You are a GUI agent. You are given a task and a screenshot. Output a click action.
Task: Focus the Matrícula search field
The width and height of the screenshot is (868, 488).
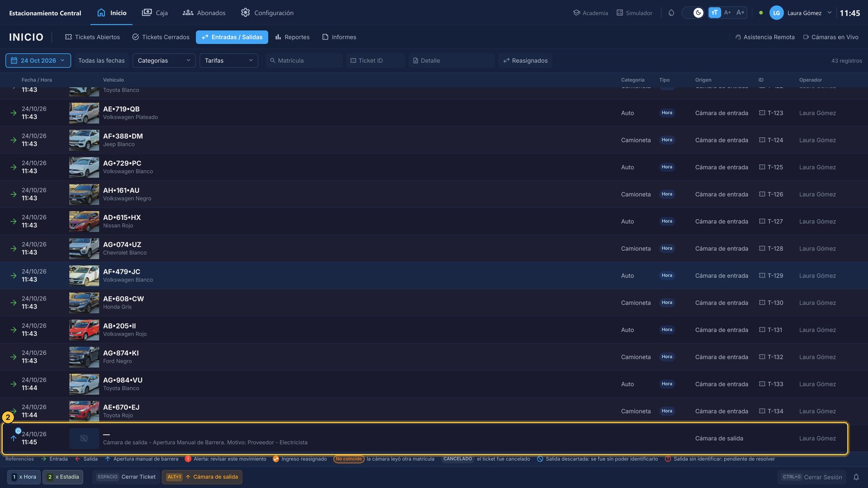click(304, 60)
